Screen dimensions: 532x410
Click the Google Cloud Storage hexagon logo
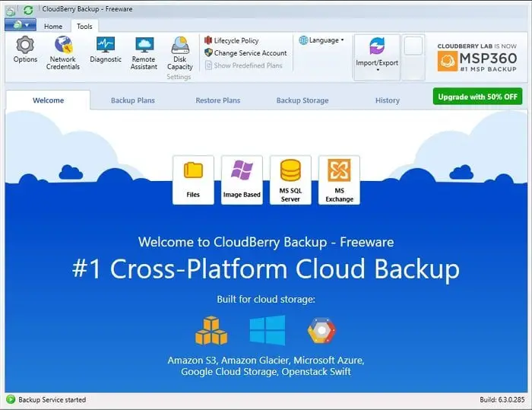click(321, 330)
